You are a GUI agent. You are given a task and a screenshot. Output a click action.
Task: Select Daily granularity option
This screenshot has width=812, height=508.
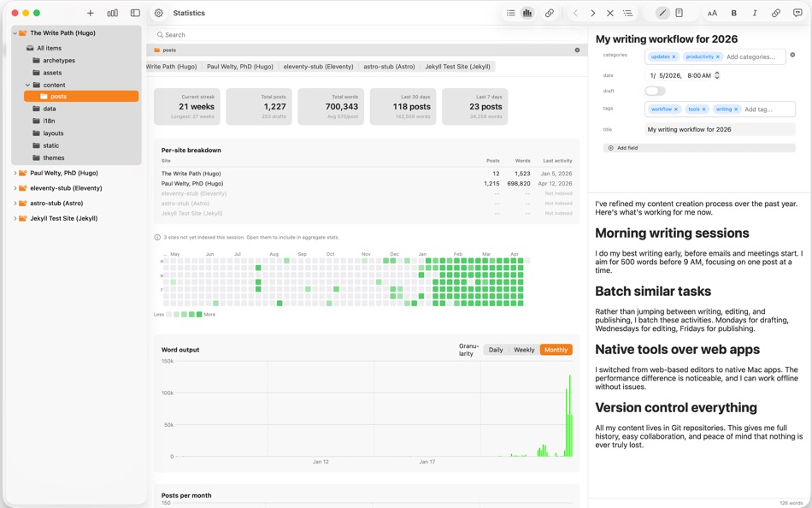pyautogui.click(x=496, y=350)
